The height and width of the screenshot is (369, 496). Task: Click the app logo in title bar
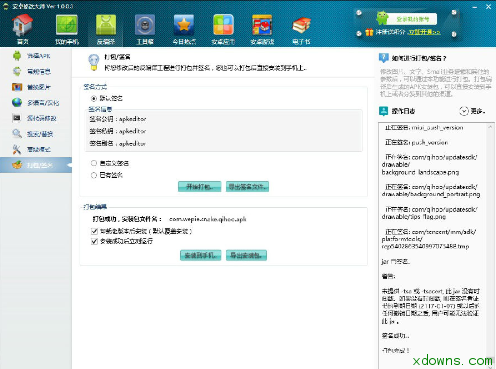click(5, 6)
